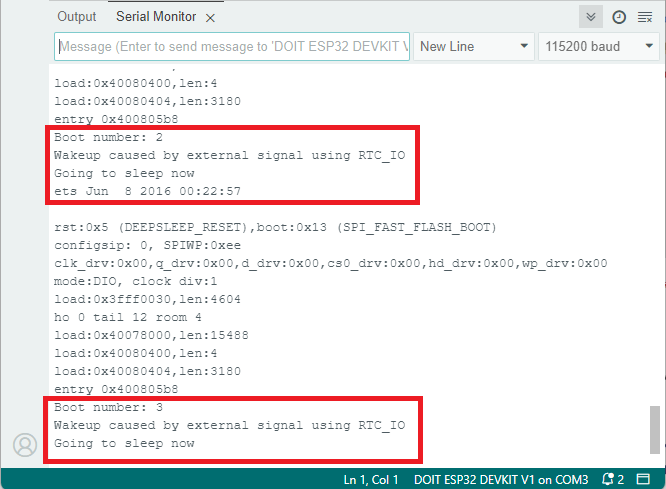Clear the serial monitor output
Viewport: 666px width, 489px height.
pos(645,17)
